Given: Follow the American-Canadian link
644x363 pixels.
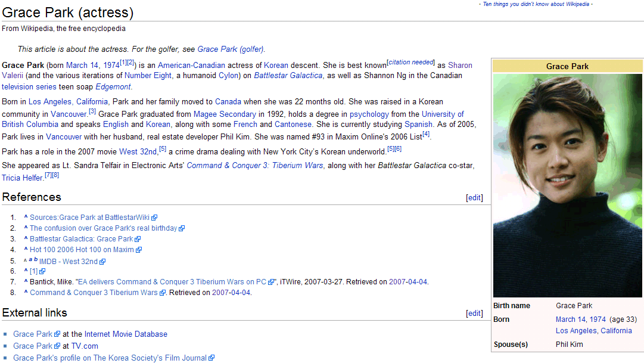Looking at the screenshot, I should [191, 66].
